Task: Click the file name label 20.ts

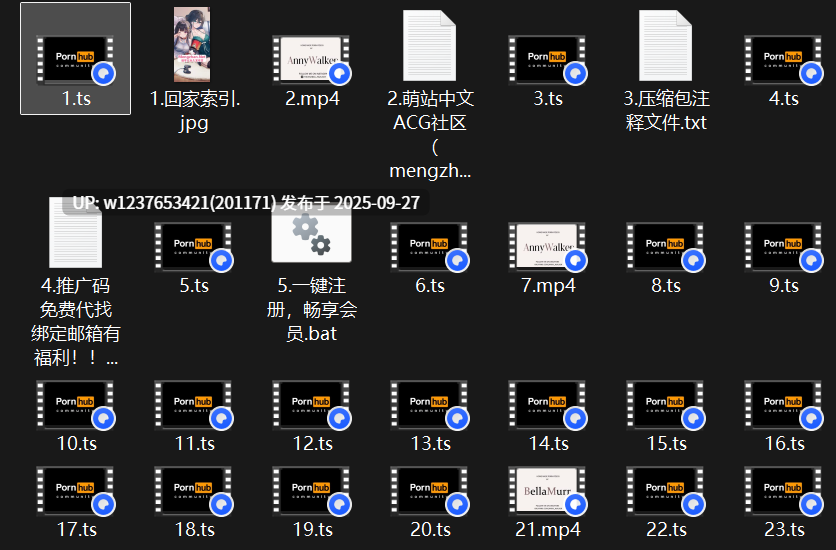Action: point(431,530)
